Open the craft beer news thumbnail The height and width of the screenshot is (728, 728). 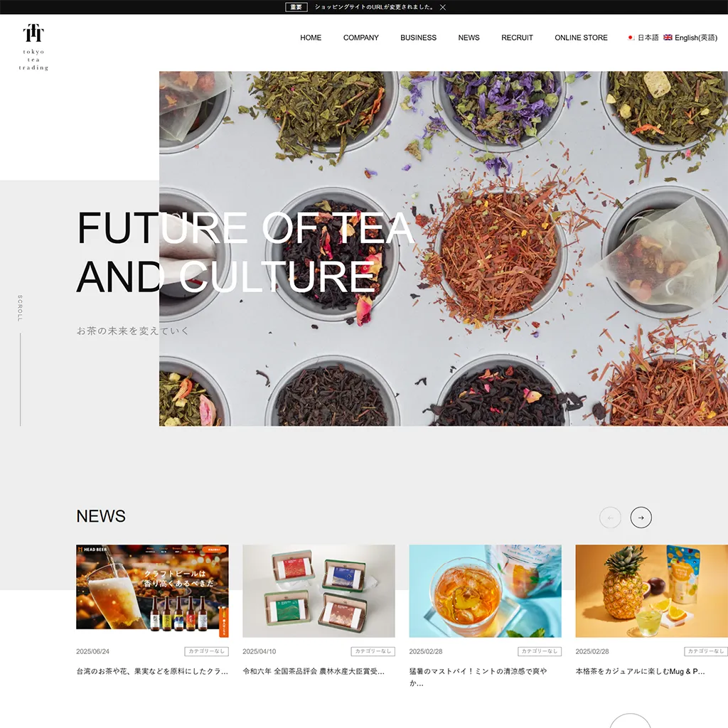click(x=152, y=591)
